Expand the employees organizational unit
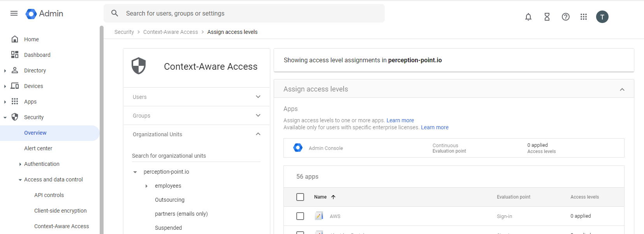 tap(146, 186)
